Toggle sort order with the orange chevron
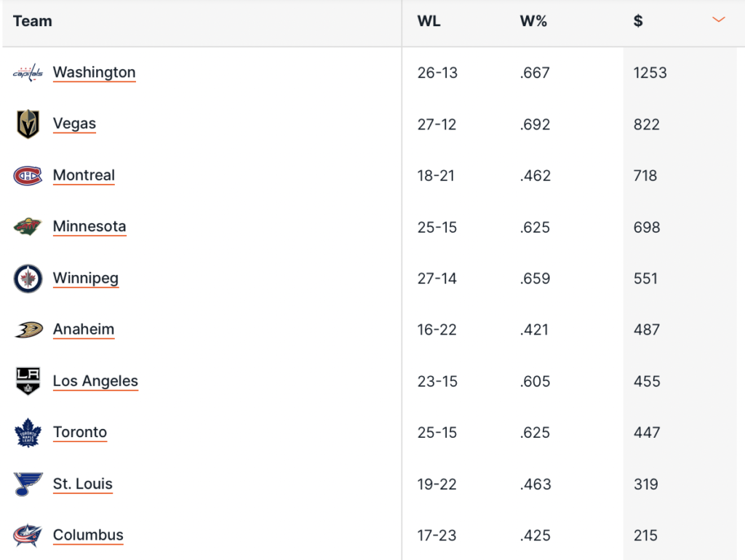The width and height of the screenshot is (745, 560). coord(719,20)
